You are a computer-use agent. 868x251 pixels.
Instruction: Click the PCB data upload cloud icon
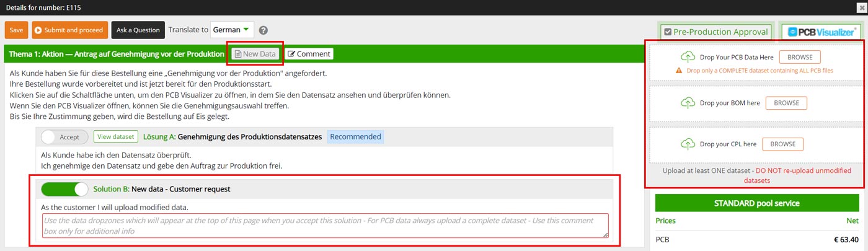click(688, 57)
